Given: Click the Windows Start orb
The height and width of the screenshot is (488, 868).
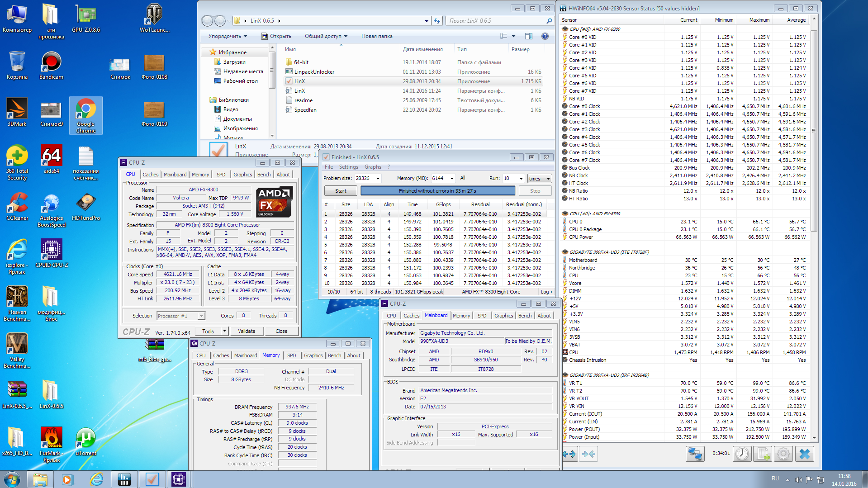Looking at the screenshot, I should [x=12, y=479].
